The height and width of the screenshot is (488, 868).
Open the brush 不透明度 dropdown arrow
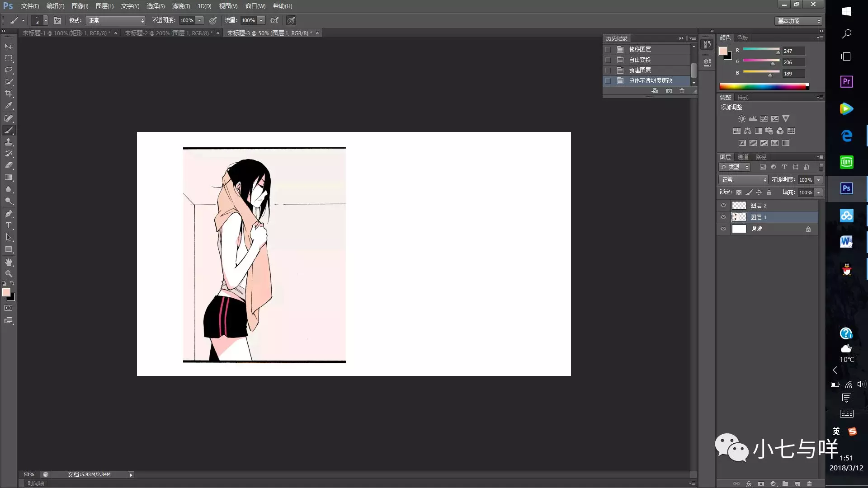pyautogui.click(x=199, y=20)
